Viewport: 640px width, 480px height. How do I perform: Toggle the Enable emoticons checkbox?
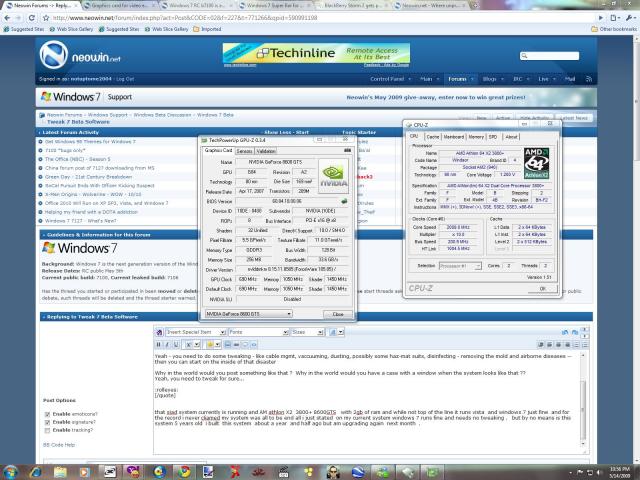tap(46, 413)
